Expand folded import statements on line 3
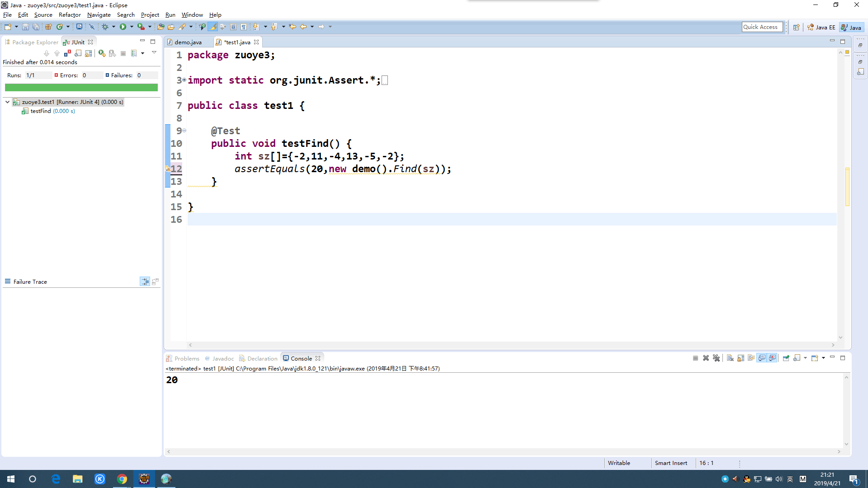Viewport: 868px width, 488px height. (184, 80)
